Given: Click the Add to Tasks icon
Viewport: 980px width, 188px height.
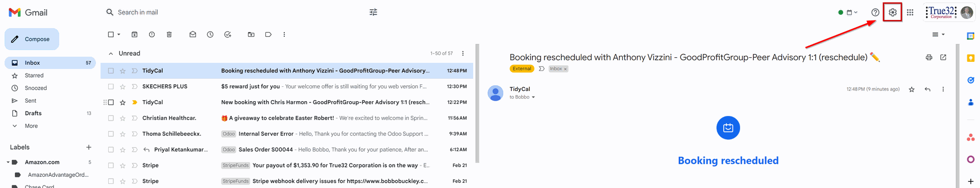Looking at the screenshot, I should click(227, 34).
